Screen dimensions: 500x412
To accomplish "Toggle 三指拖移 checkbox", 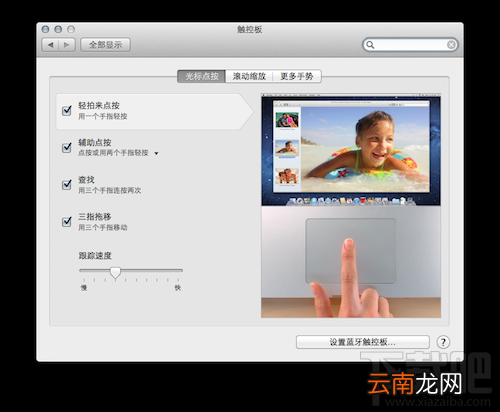I will pyautogui.click(x=67, y=221).
